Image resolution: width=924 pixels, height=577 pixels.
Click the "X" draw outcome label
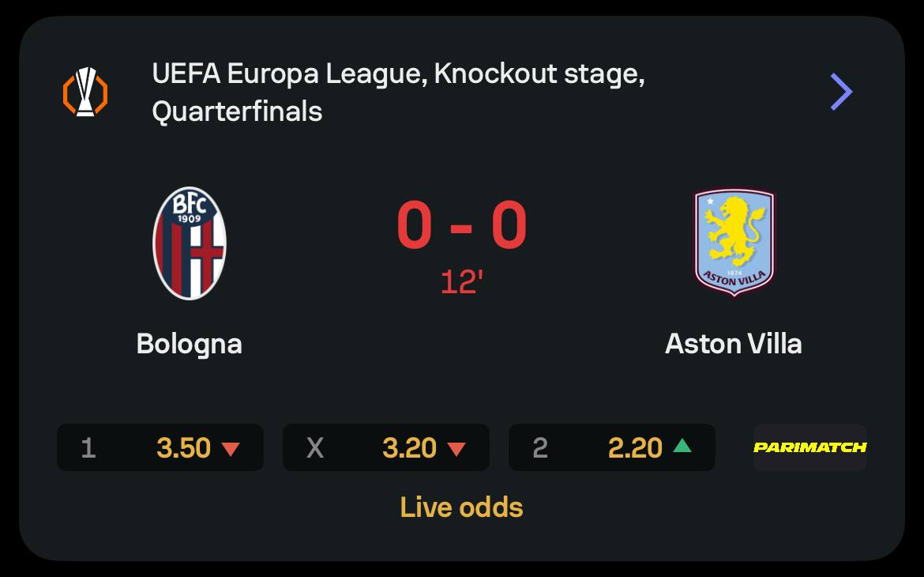pyautogui.click(x=314, y=448)
